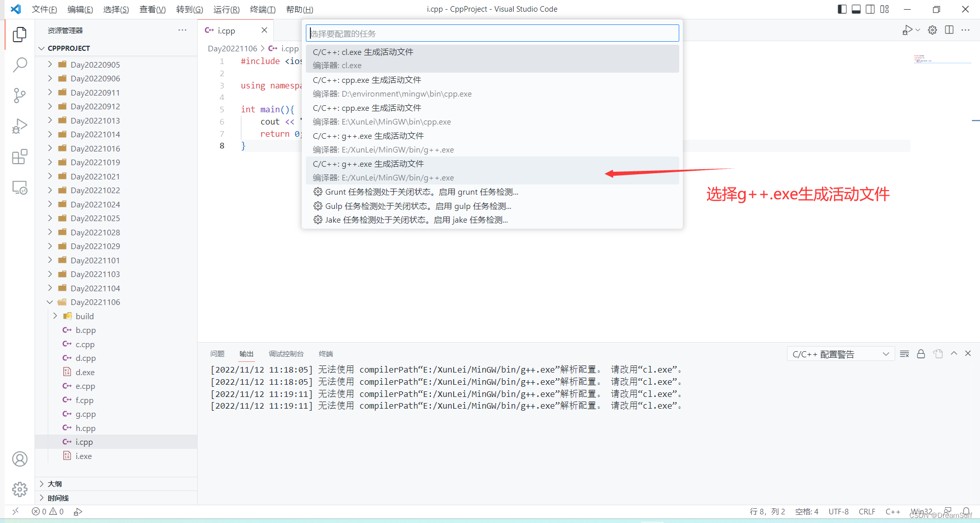Open Remote Explorer in activity bar
Viewport: 980px width, 523px height.
coord(19,188)
